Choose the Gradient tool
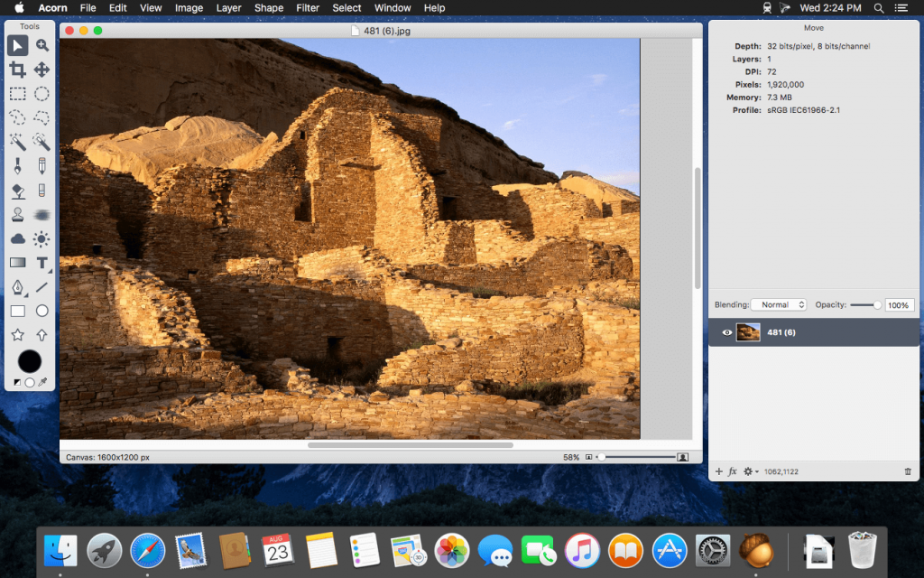This screenshot has width=924, height=578. coord(18,262)
